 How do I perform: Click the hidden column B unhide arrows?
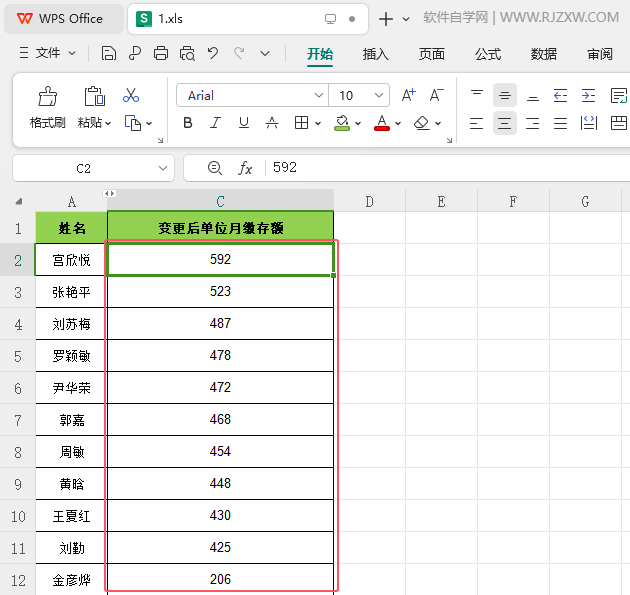click(x=109, y=194)
